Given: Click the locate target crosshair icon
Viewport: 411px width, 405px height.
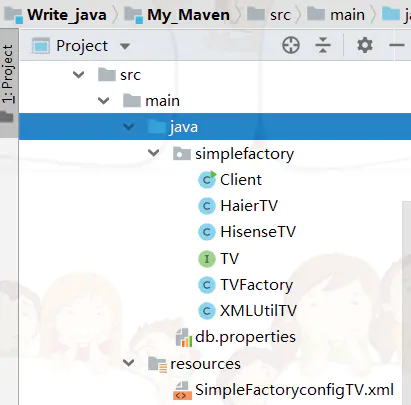Looking at the screenshot, I should (291, 45).
